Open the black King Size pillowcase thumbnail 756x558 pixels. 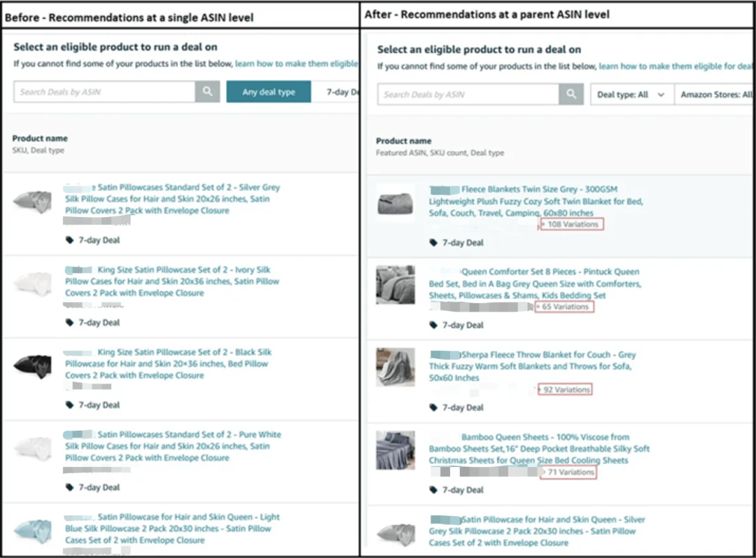[x=33, y=365]
